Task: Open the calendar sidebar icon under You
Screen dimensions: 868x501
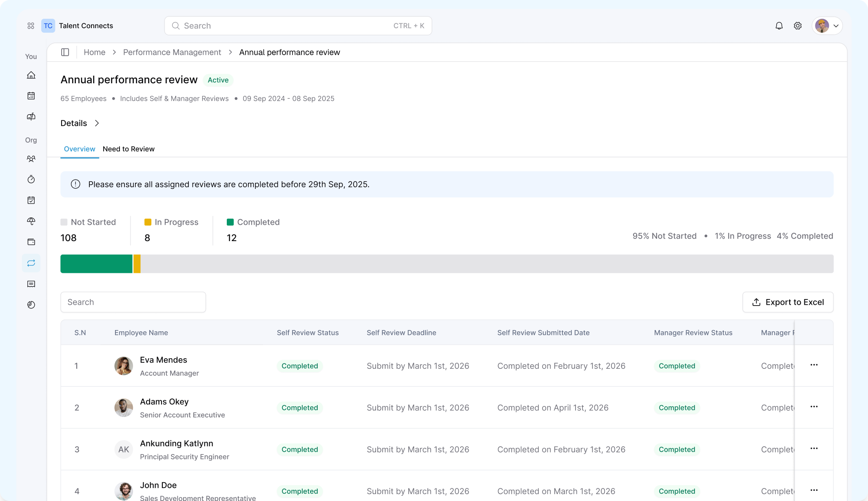Action: click(x=31, y=96)
